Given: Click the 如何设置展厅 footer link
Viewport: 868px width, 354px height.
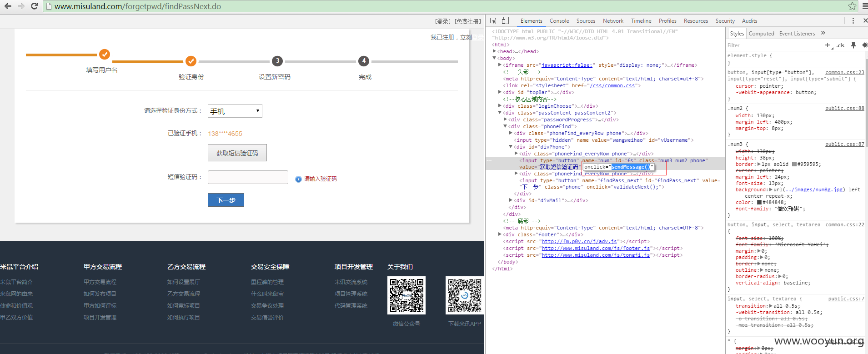Looking at the screenshot, I should pyautogui.click(x=184, y=282).
